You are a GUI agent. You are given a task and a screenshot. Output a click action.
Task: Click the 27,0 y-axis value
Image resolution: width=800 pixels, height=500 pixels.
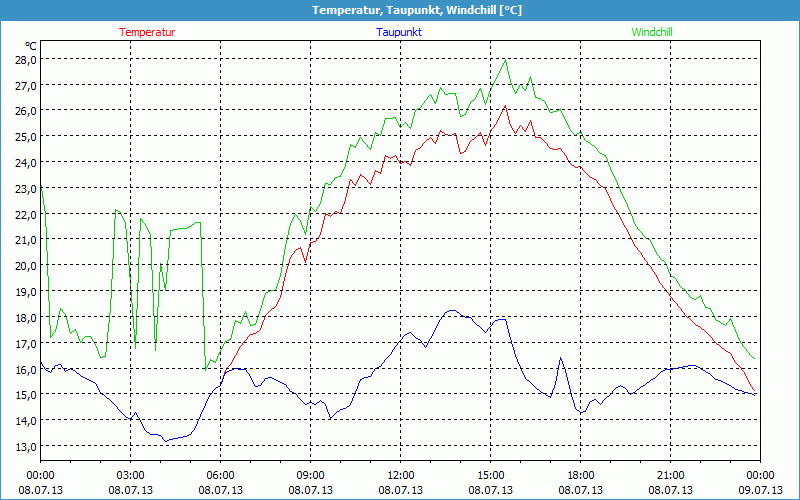click(27, 86)
